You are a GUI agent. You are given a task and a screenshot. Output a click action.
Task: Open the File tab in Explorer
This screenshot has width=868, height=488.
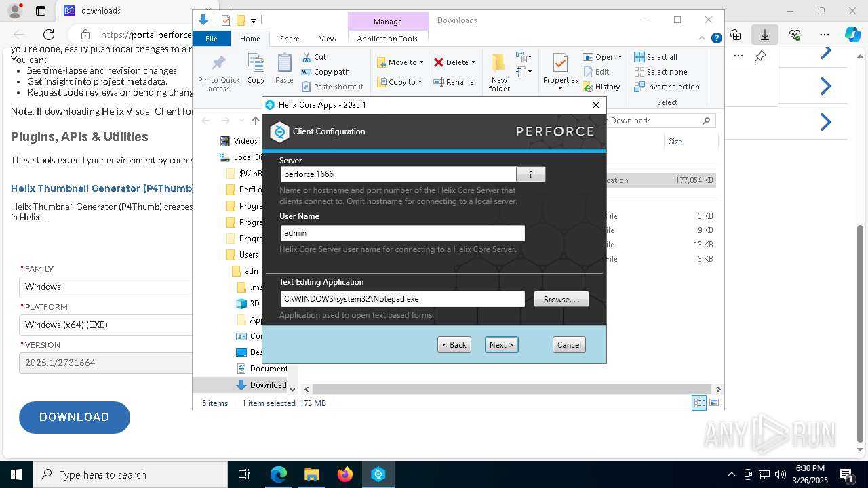pyautogui.click(x=212, y=39)
